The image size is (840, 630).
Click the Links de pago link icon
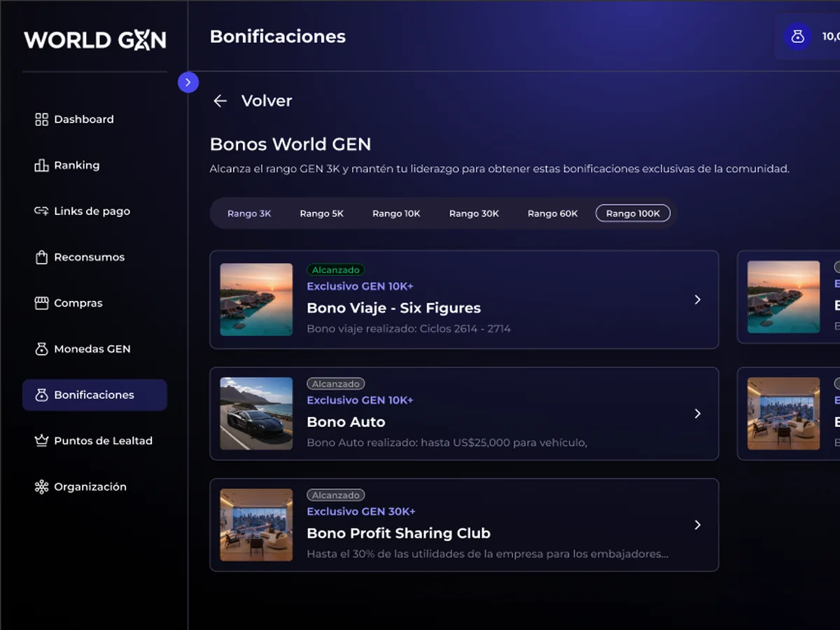pos(41,211)
